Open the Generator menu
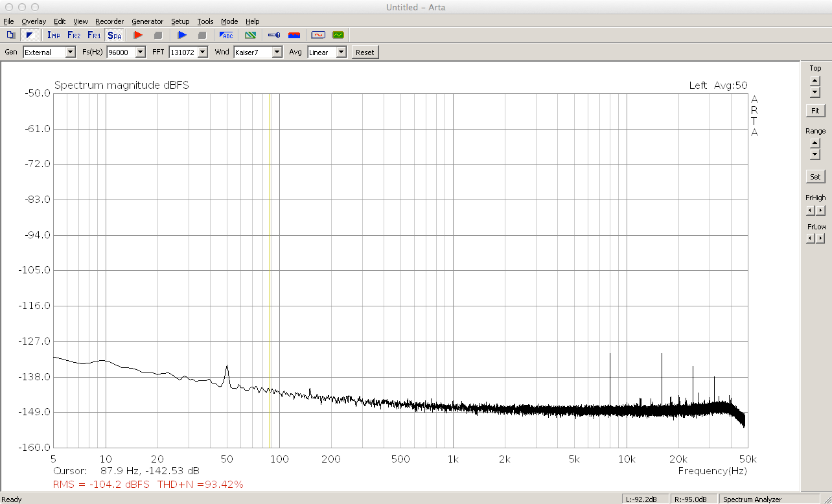The width and height of the screenshot is (832, 504). click(147, 21)
